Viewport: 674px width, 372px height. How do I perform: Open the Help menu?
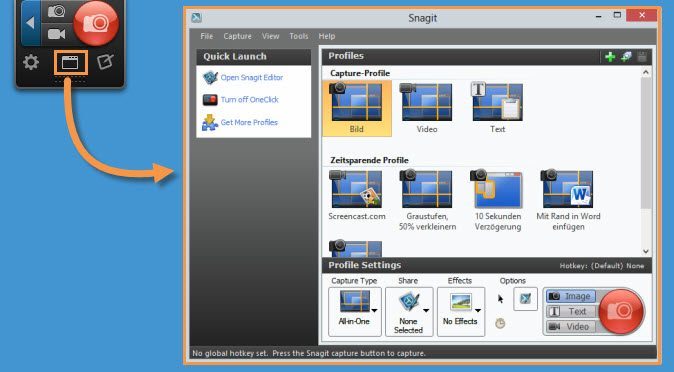[x=327, y=36]
